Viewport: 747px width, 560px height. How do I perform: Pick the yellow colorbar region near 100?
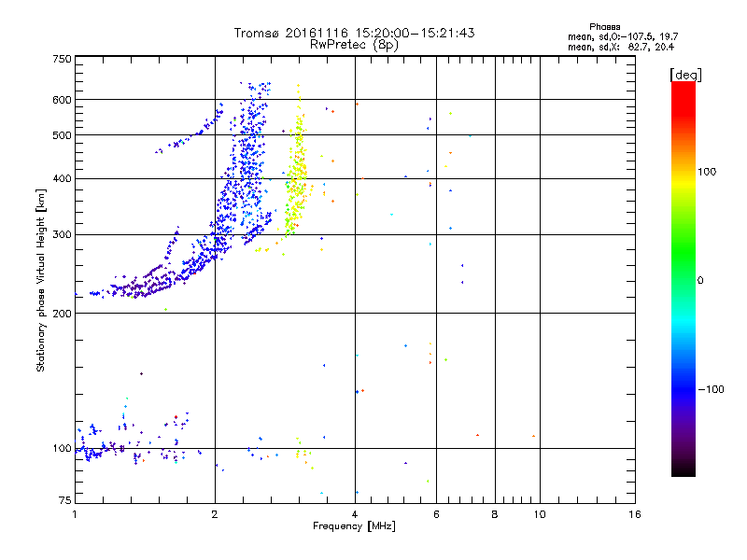(x=683, y=172)
